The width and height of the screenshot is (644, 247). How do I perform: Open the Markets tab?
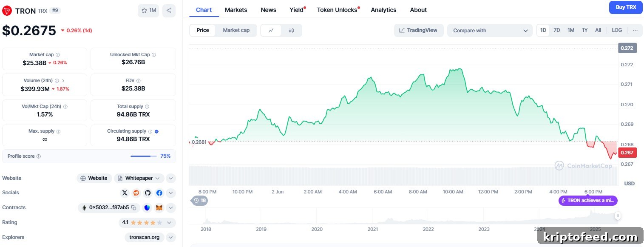236,10
